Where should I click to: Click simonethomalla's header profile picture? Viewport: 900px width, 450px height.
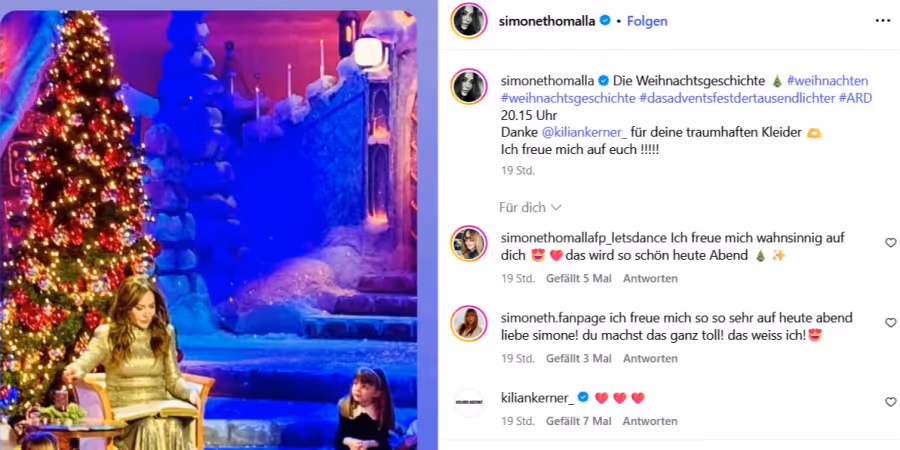coord(469,21)
